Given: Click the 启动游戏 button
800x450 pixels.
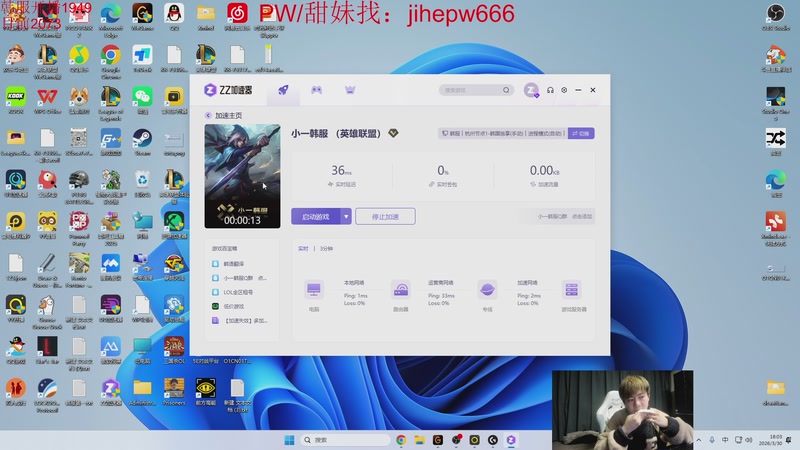Looking at the screenshot, I should pos(316,216).
